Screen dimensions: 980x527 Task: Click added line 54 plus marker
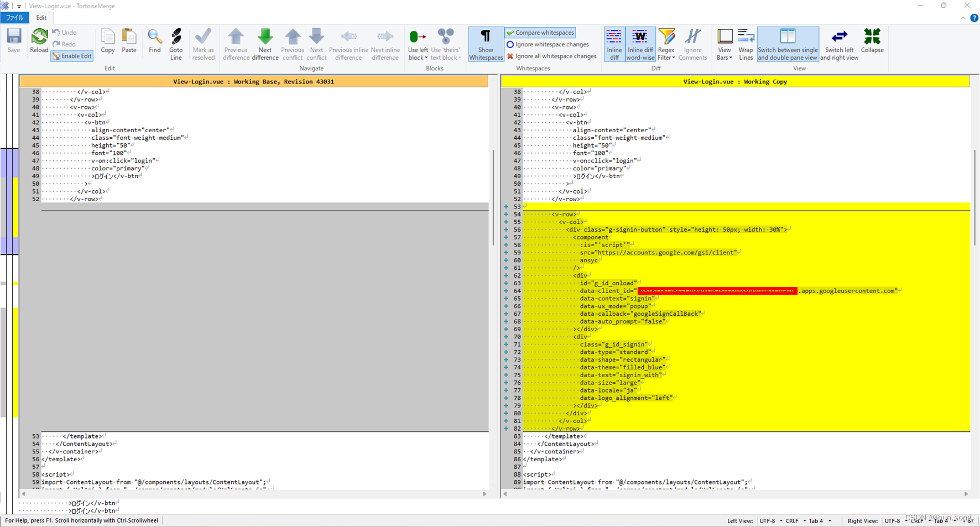506,214
